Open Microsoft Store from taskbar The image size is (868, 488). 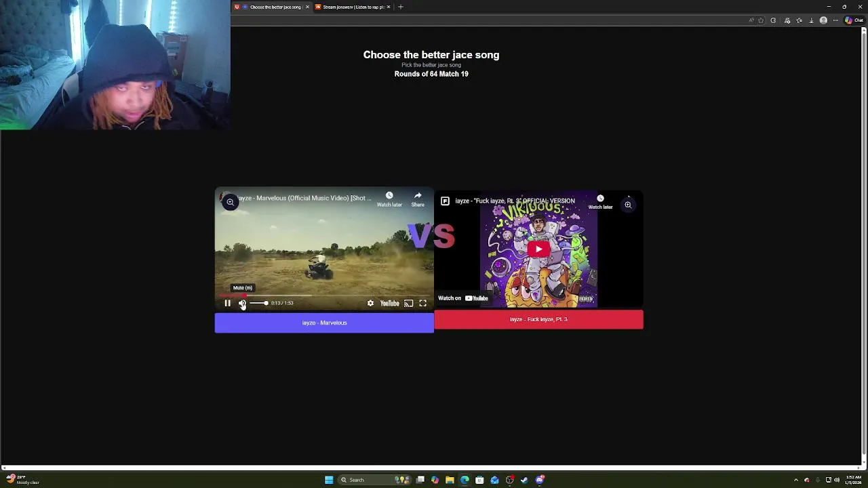point(479,480)
